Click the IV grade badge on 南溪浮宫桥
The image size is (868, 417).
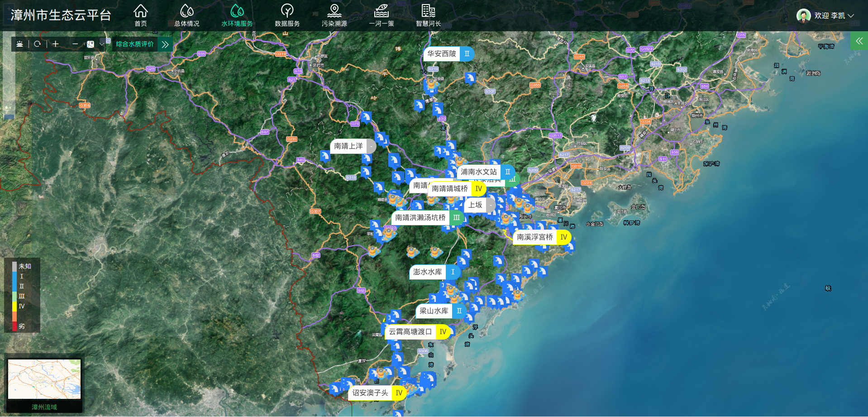pos(564,237)
